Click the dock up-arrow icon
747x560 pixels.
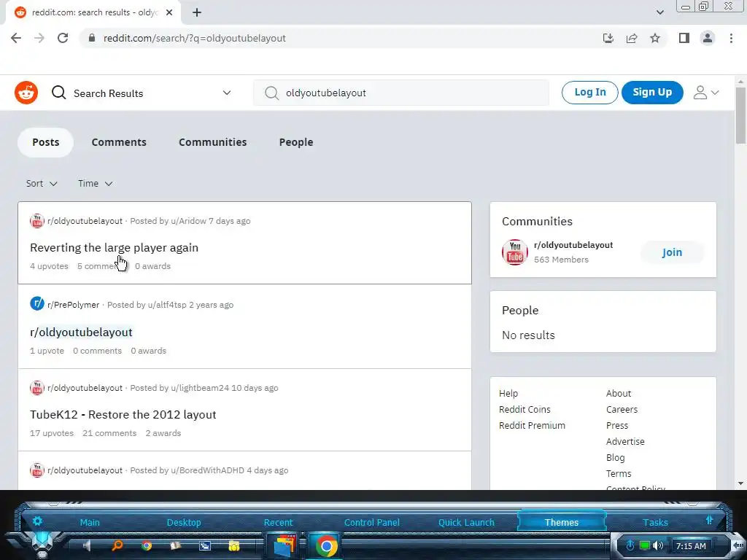point(709,520)
